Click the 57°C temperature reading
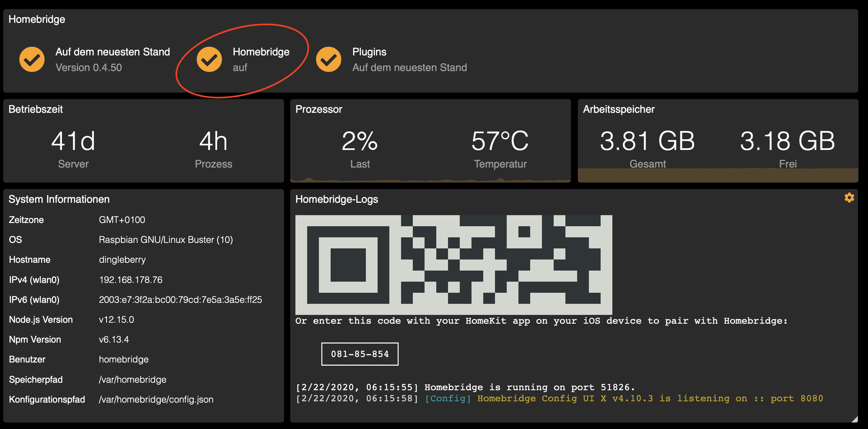Screen dimensions: 868x429 pyautogui.click(x=500, y=141)
